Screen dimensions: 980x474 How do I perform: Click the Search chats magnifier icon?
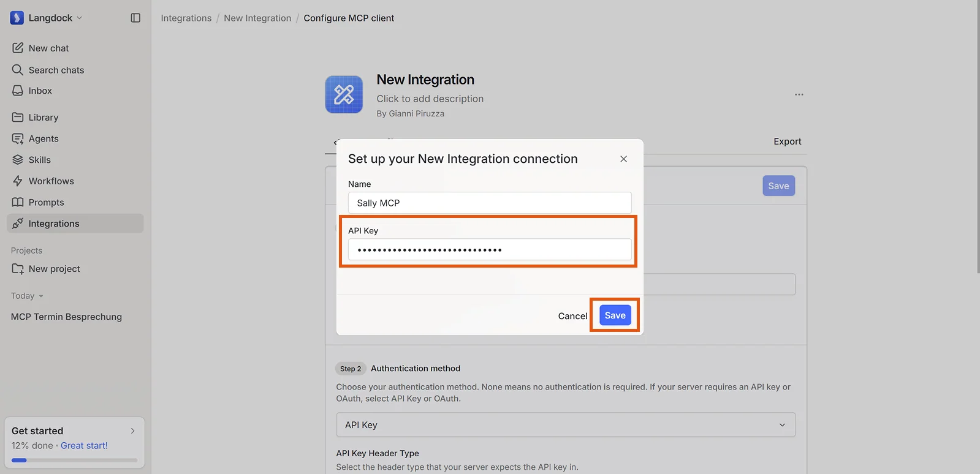[x=18, y=70]
